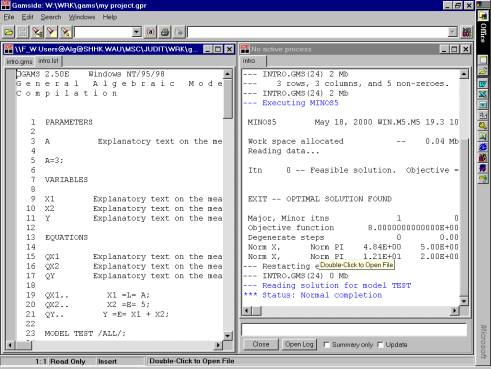Minimize the No active process window

point(444,49)
